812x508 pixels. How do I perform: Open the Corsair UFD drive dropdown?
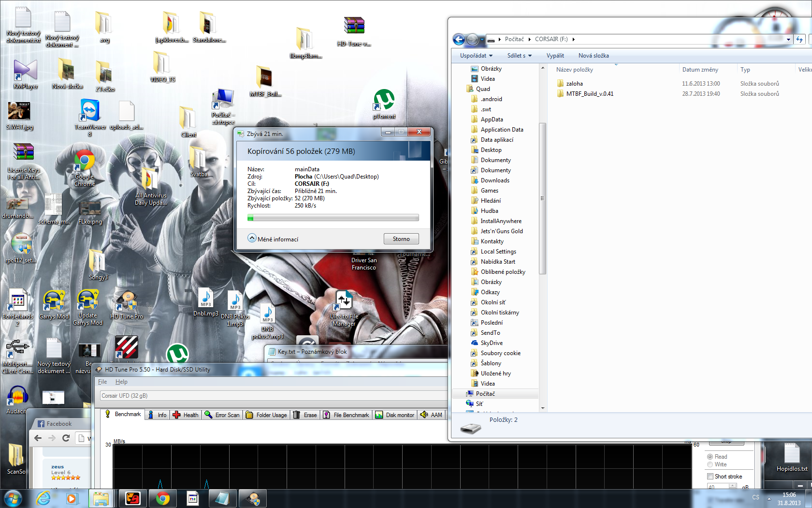tap(274, 396)
